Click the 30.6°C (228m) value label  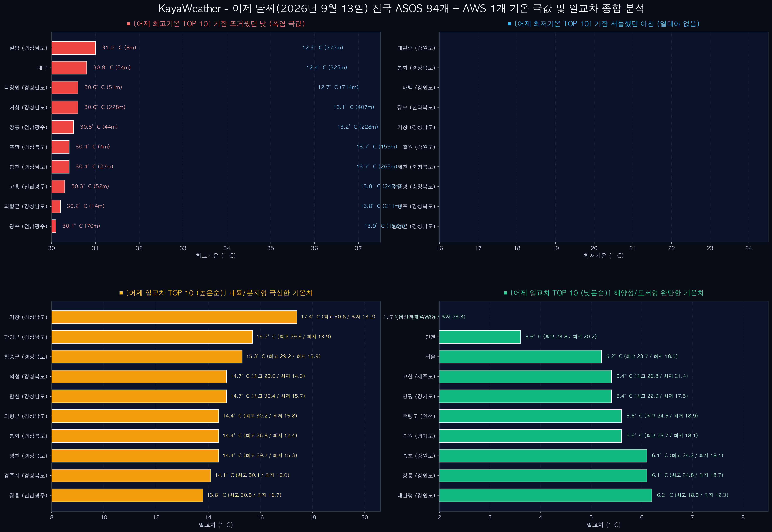(x=105, y=107)
